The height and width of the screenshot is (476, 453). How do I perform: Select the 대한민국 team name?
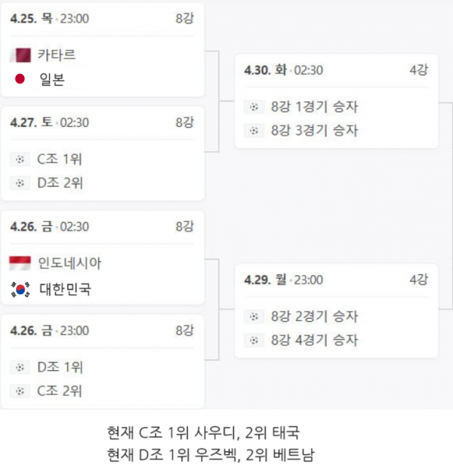(x=65, y=289)
